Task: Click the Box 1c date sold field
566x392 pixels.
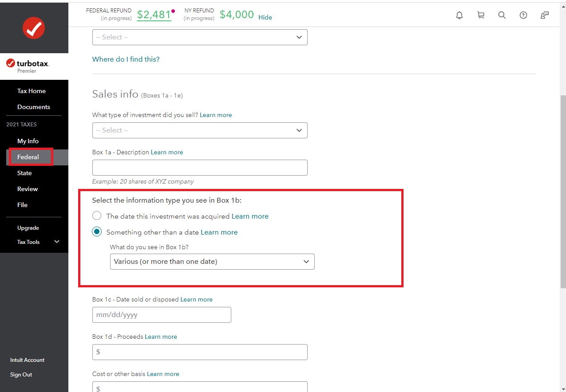Action: [x=162, y=315]
